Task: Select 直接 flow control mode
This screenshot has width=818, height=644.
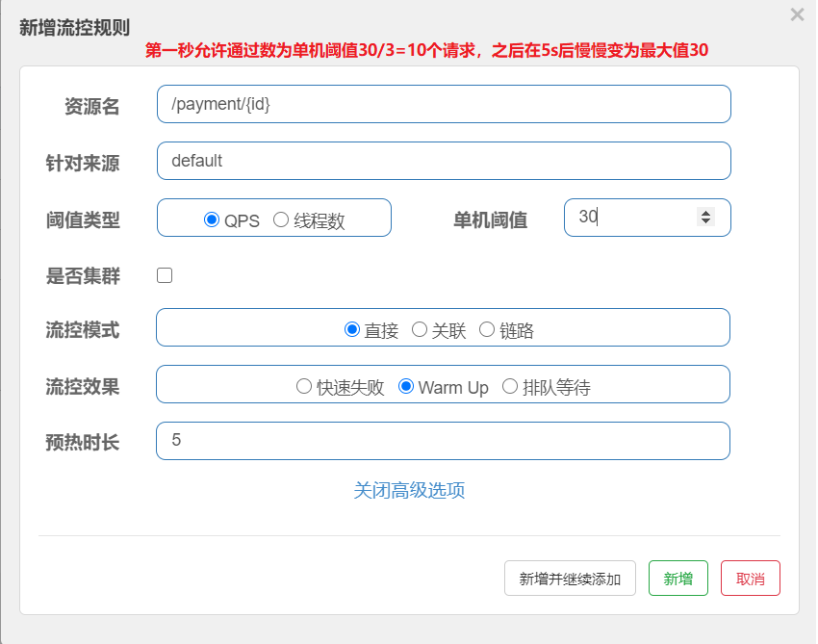Action: click(x=352, y=329)
